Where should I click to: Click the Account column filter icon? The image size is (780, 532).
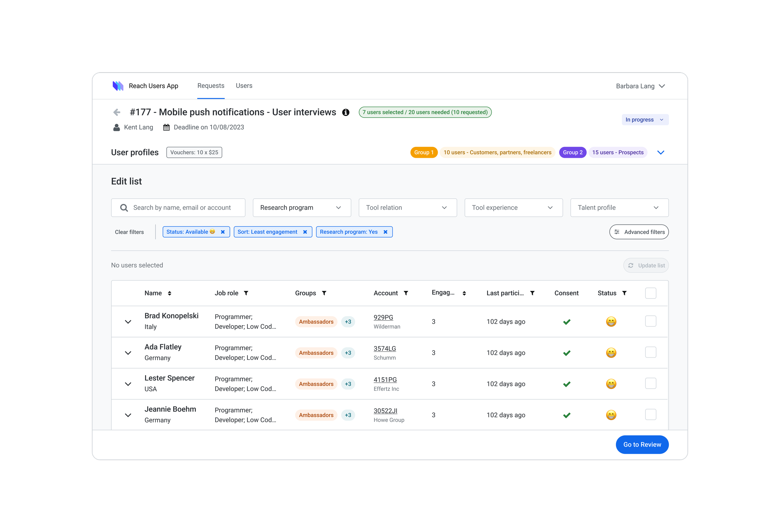[406, 293]
